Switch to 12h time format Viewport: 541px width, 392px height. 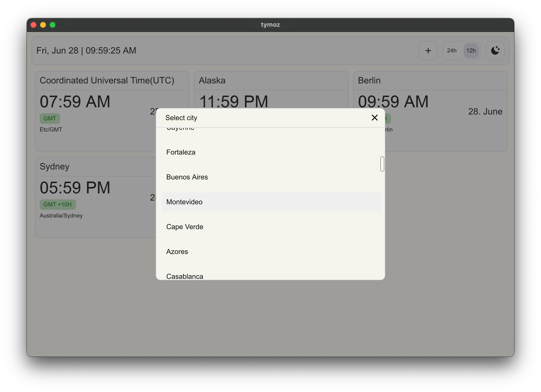point(471,51)
